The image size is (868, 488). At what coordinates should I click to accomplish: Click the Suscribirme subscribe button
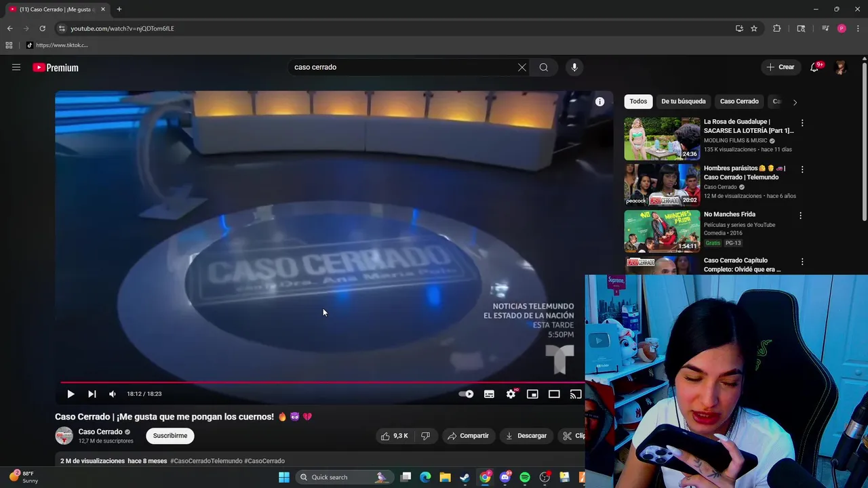click(170, 436)
